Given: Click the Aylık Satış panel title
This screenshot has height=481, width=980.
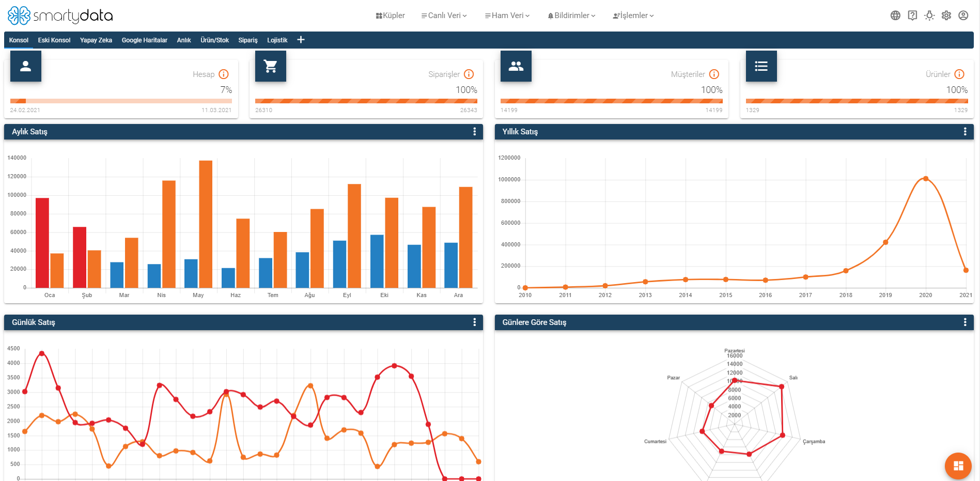Looking at the screenshot, I should click(29, 132).
